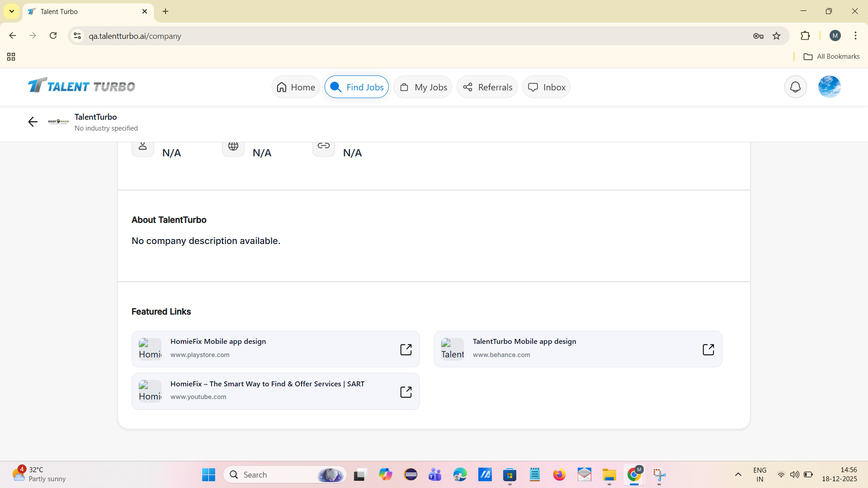The height and width of the screenshot is (488, 868).
Task: Open clock and date panel
Action: (840, 474)
